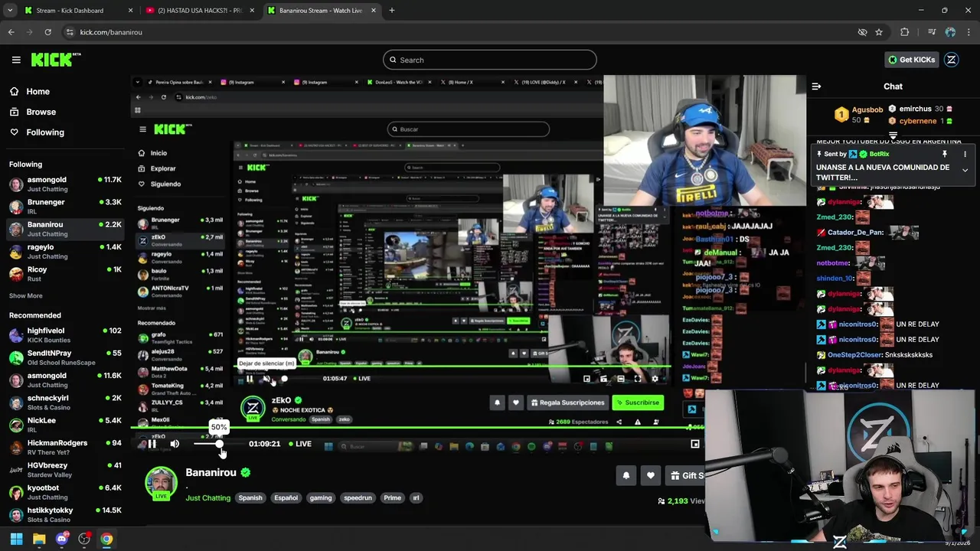Open Browse in the sidebar
Image resolution: width=980 pixels, height=551 pixels.
[34, 112]
